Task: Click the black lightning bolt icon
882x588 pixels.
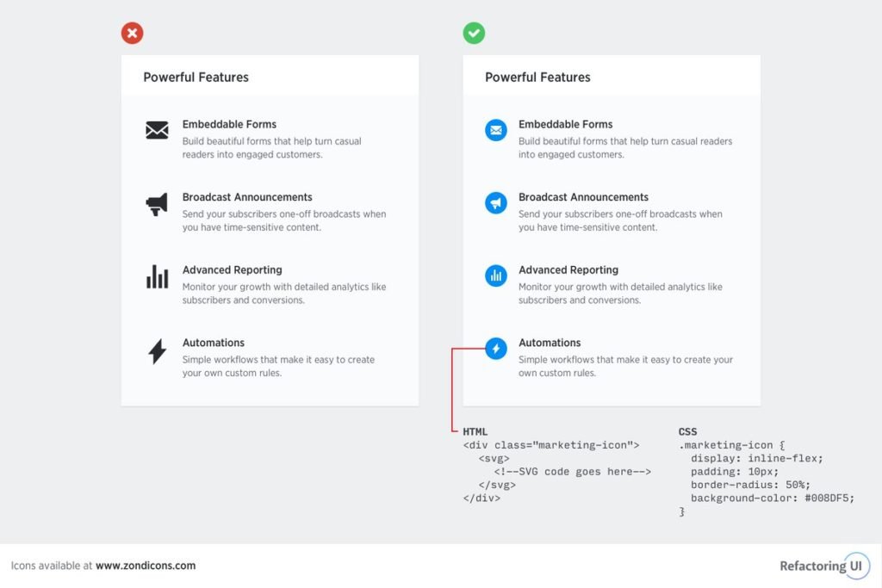Action: [157, 351]
